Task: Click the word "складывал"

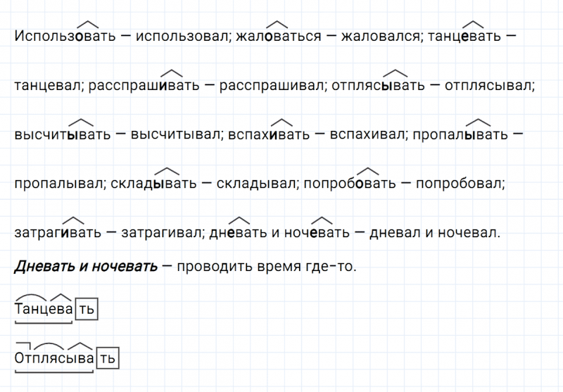Action: pyautogui.click(x=255, y=184)
